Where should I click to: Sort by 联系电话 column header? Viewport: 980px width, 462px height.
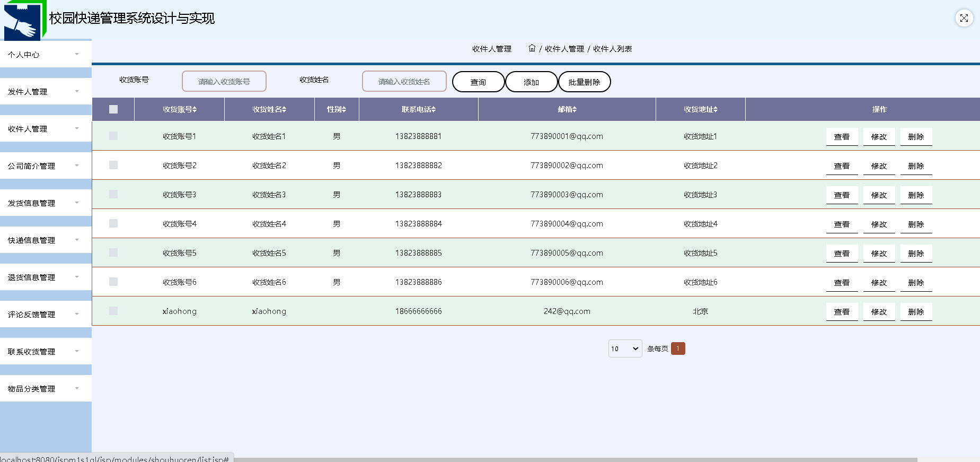coord(419,109)
